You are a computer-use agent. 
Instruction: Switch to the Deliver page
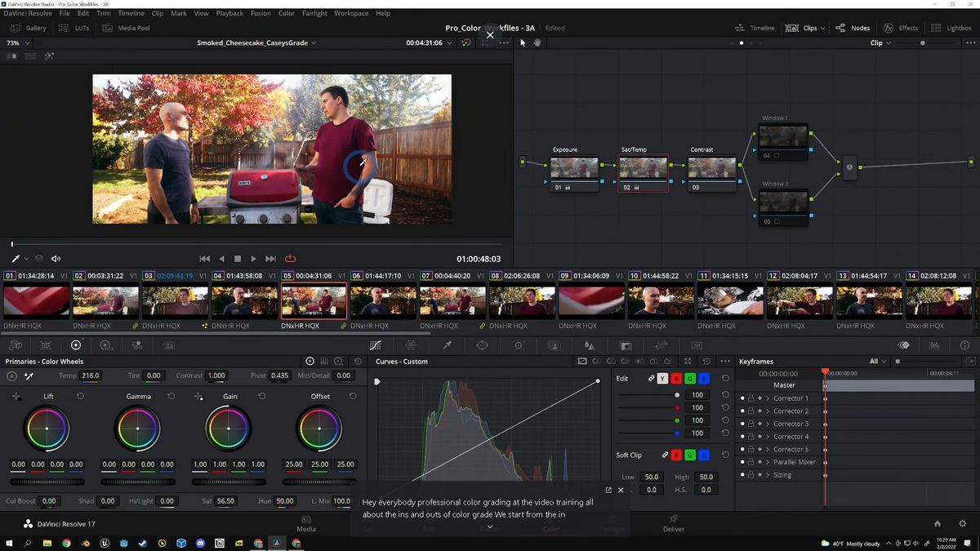point(674,523)
